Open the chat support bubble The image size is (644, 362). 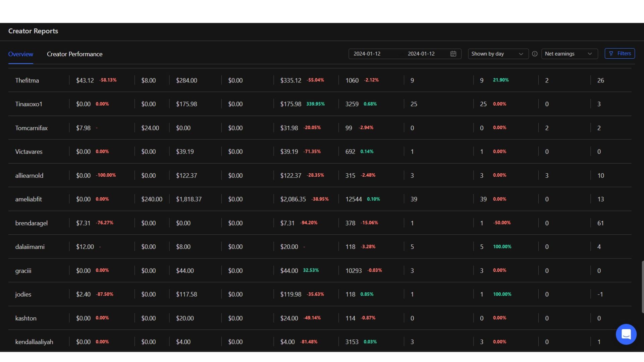click(x=626, y=334)
